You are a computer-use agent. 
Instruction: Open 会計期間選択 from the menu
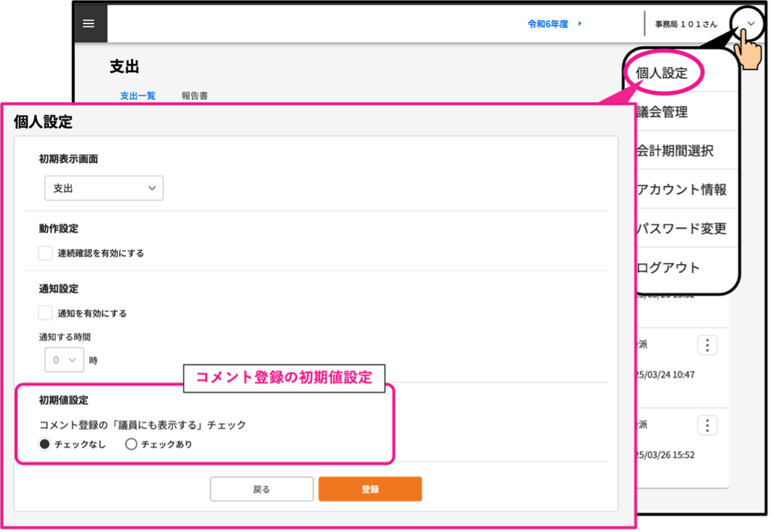click(x=675, y=151)
